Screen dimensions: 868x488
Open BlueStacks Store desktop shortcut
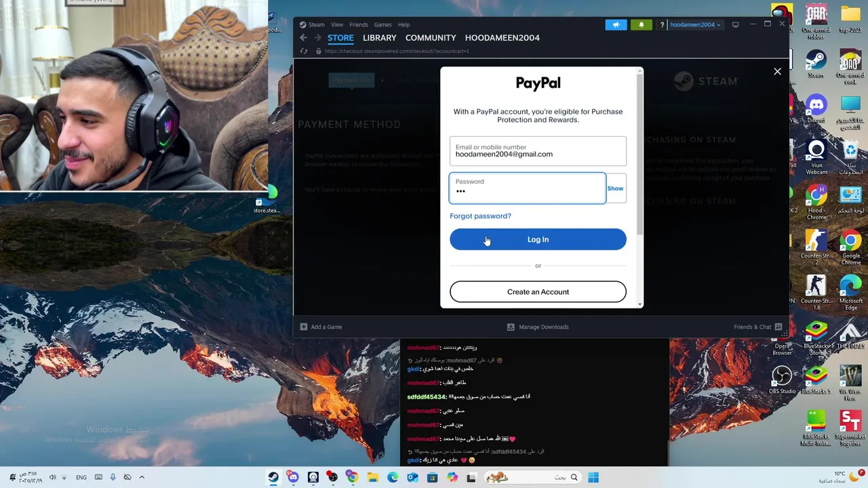(816, 338)
